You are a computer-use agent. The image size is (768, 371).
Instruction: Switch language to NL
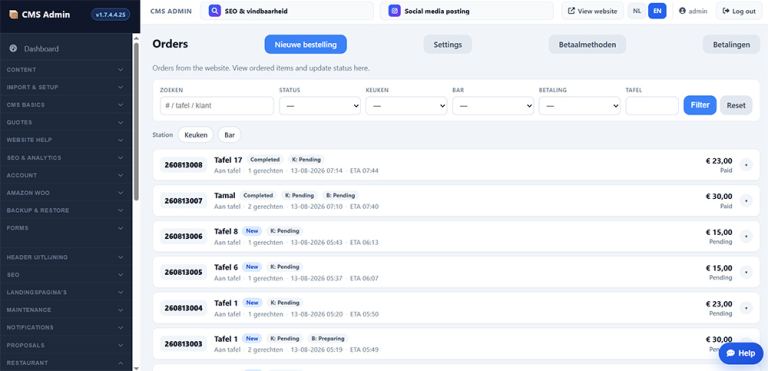point(637,11)
